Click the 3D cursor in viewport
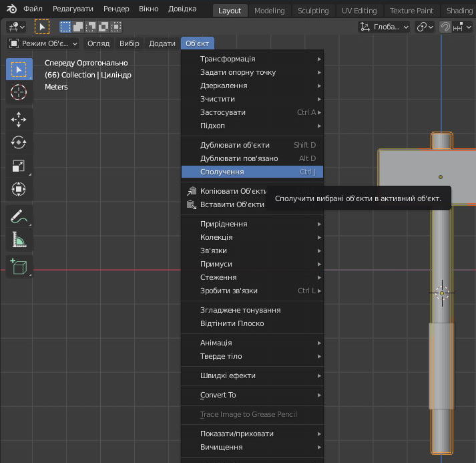Screen dimensions: 476x463 [x=442, y=293]
